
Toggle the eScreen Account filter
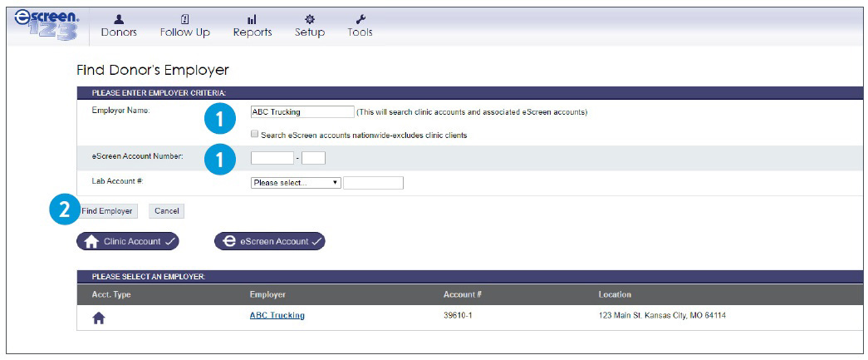270,241
